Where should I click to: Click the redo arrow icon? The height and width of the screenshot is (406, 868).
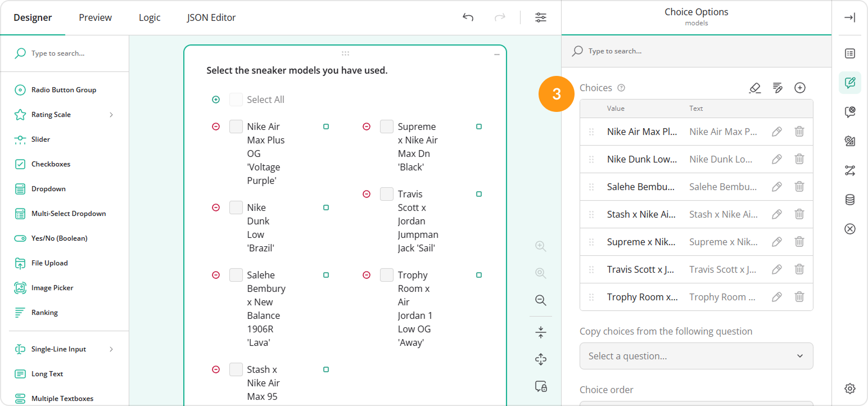click(x=500, y=17)
